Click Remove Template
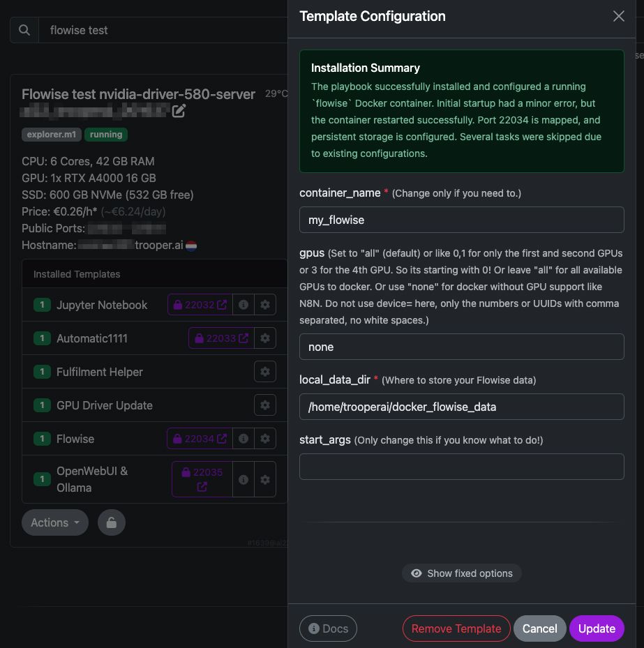Image resolution: width=644 pixels, height=648 pixels. 456,628
